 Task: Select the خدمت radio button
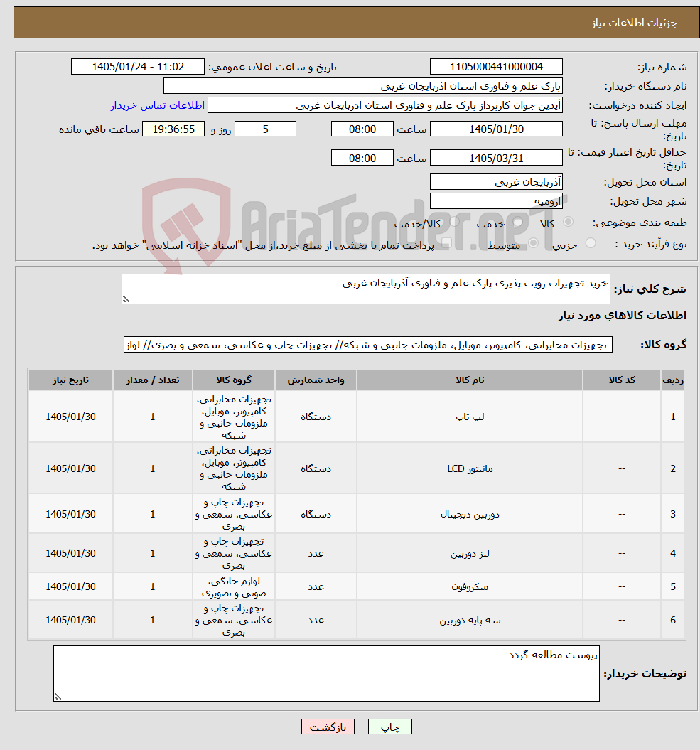517,222
